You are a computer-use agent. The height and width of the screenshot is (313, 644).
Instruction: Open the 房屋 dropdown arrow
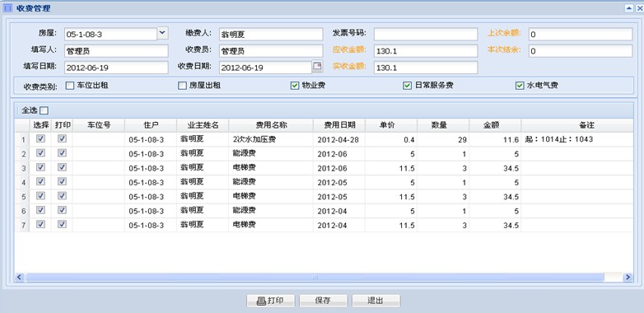(162, 33)
